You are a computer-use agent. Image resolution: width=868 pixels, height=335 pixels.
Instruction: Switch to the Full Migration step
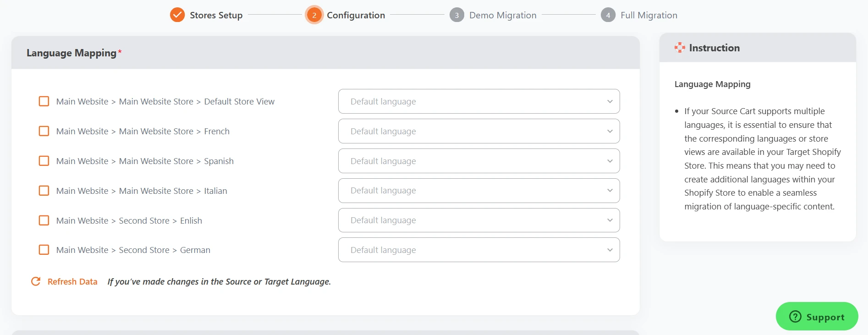(649, 15)
